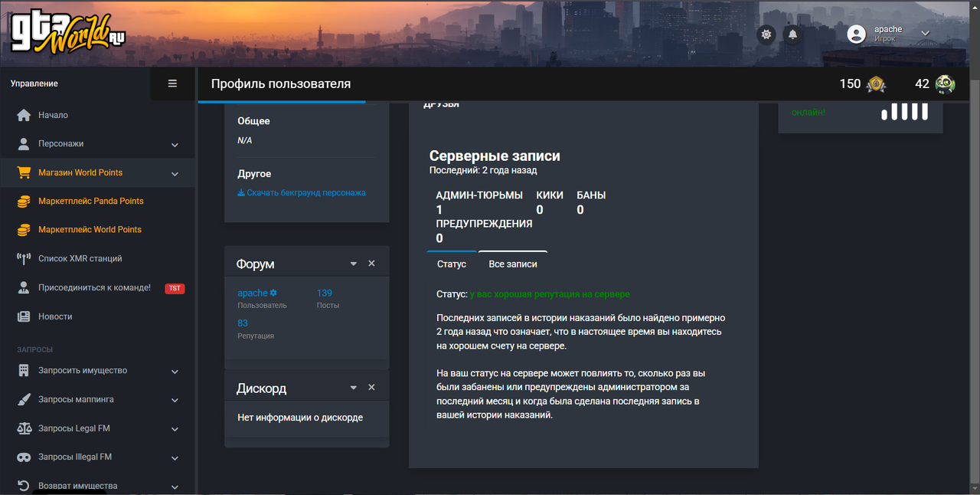Switch to the Все записи tab
Viewport: 980px width, 495px height.
pyautogui.click(x=513, y=264)
